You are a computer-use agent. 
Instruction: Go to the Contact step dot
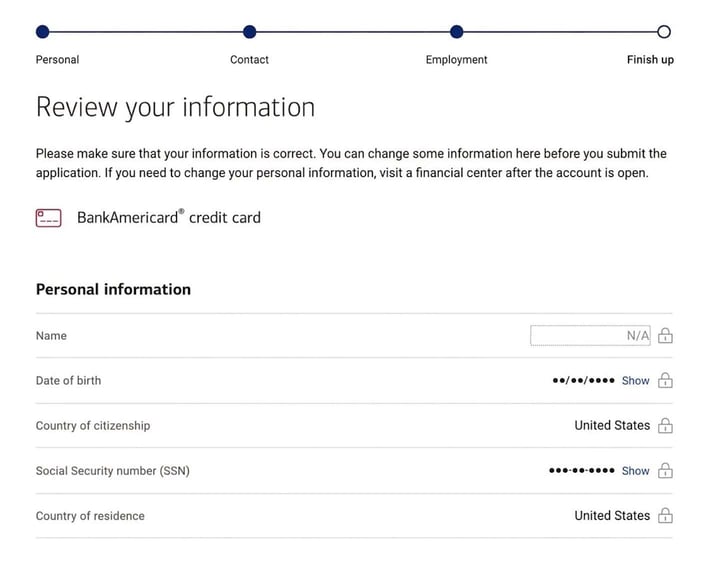click(249, 32)
